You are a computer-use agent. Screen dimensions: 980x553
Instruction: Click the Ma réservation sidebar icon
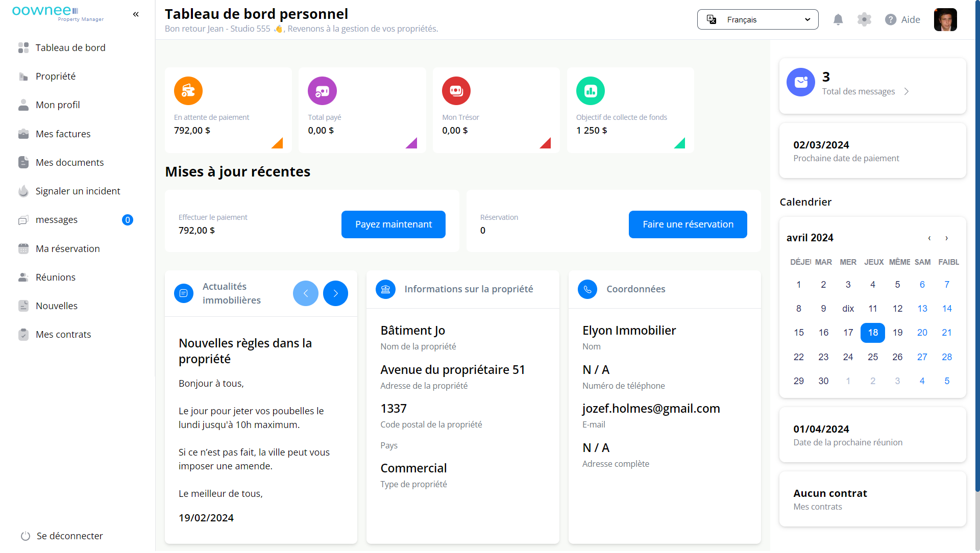point(23,248)
